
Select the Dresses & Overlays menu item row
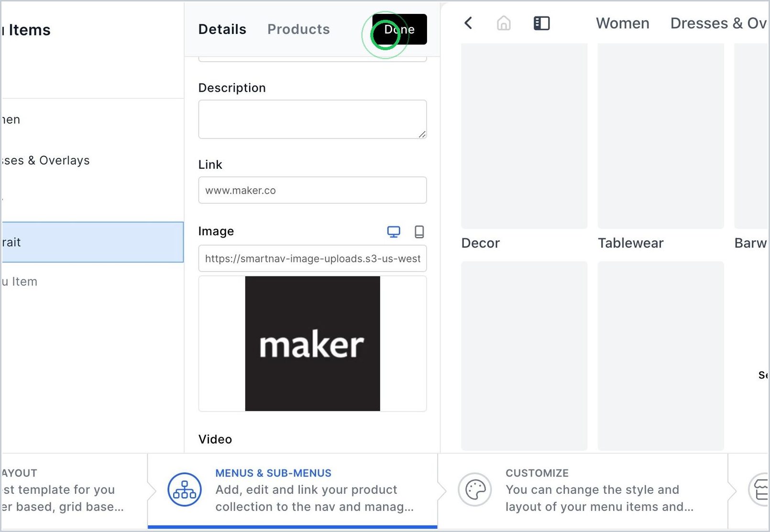(x=93, y=160)
